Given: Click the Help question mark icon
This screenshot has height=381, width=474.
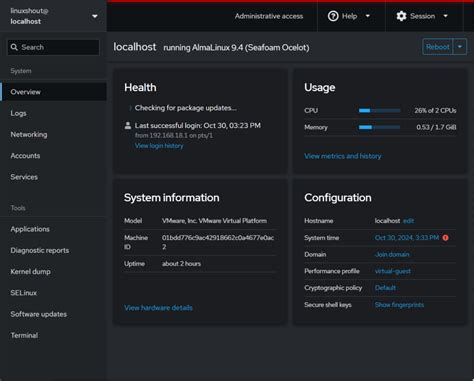Looking at the screenshot, I should pos(333,16).
